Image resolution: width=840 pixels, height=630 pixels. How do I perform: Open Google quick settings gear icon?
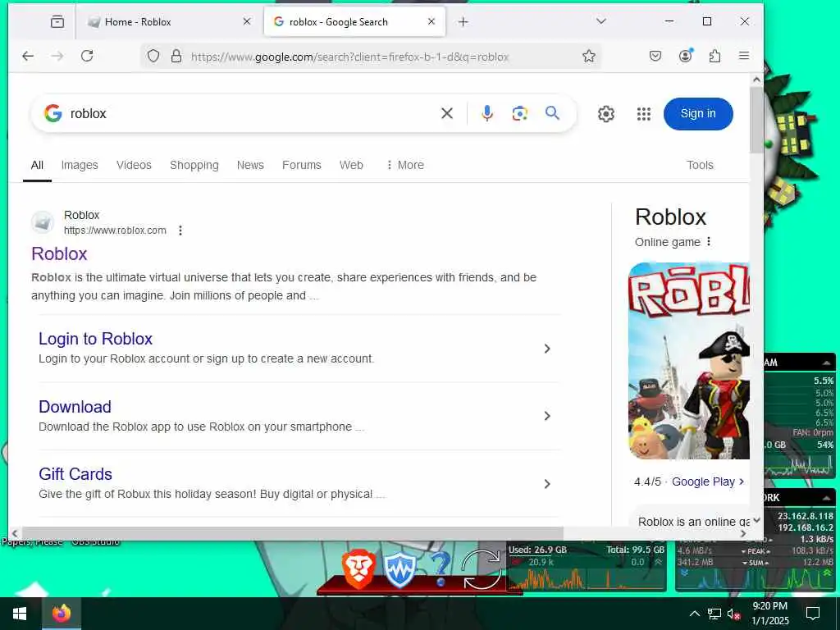point(606,114)
